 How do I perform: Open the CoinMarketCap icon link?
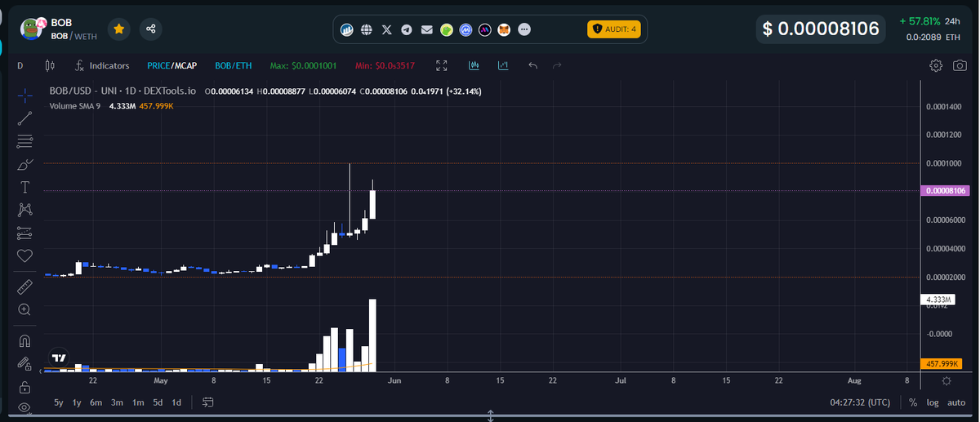tap(466, 30)
